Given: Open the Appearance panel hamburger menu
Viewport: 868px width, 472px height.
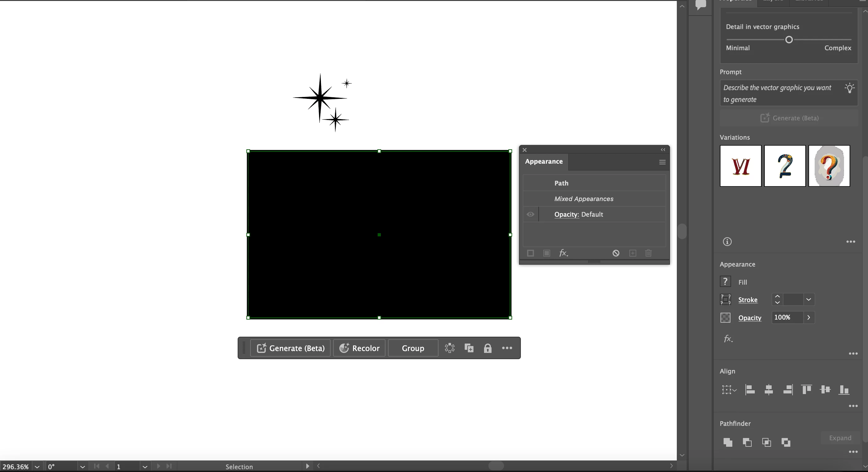Looking at the screenshot, I should [x=662, y=162].
